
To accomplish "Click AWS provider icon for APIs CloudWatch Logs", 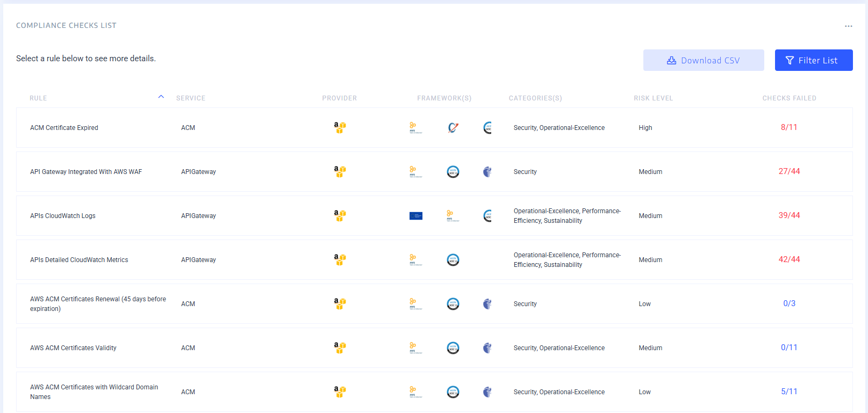I will pyautogui.click(x=340, y=215).
